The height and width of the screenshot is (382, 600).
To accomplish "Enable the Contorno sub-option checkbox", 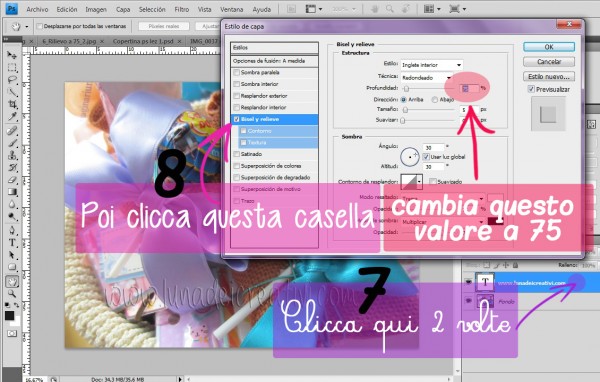I will click(x=243, y=131).
